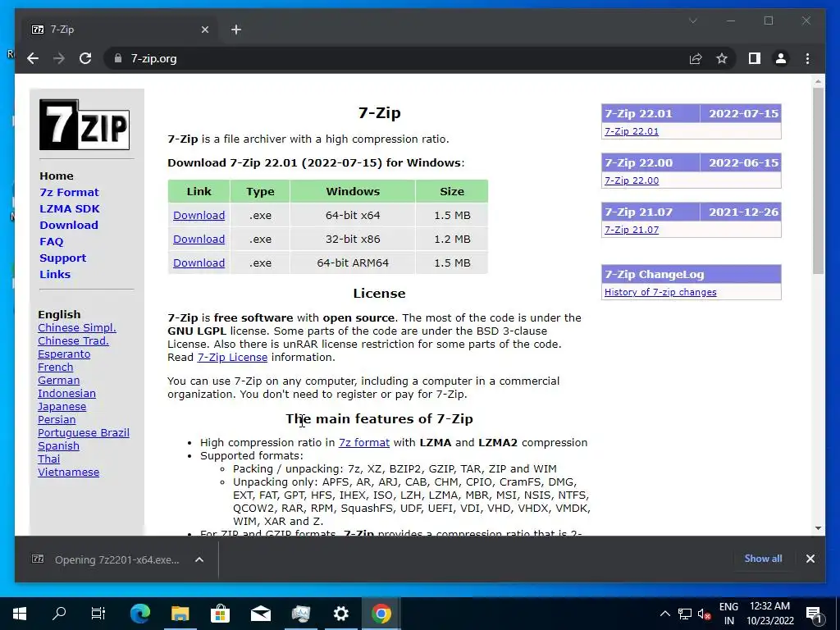Viewport: 840px width, 630px height.
Task: Close the 7-Zip browser tab
Action: (x=204, y=30)
